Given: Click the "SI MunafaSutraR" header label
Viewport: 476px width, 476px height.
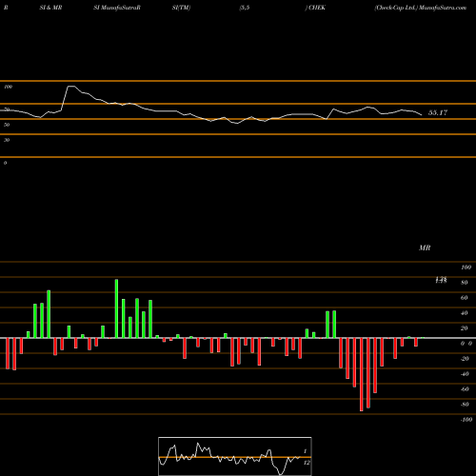Looking at the screenshot, I should [x=117, y=8].
